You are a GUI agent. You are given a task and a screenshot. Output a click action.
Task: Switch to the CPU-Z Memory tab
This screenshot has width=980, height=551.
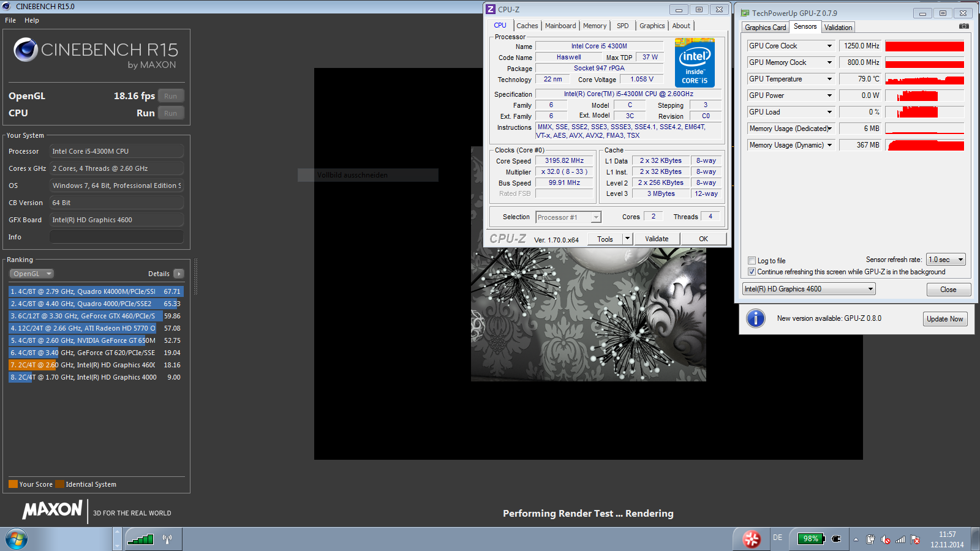click(595, 26)
